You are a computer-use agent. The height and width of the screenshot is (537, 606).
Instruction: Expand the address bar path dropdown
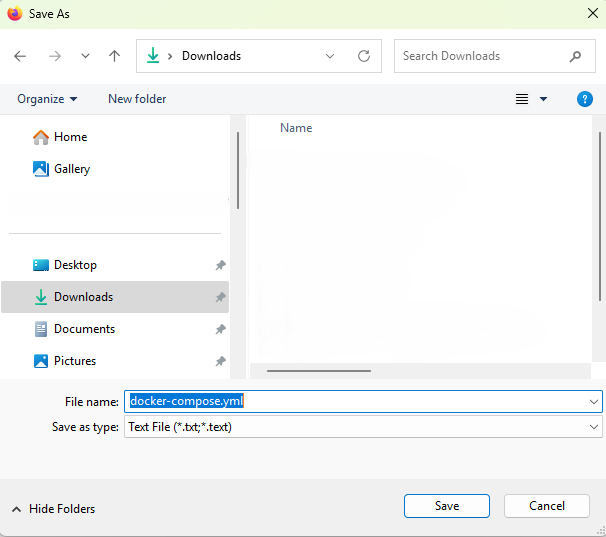tap(330, 56)
